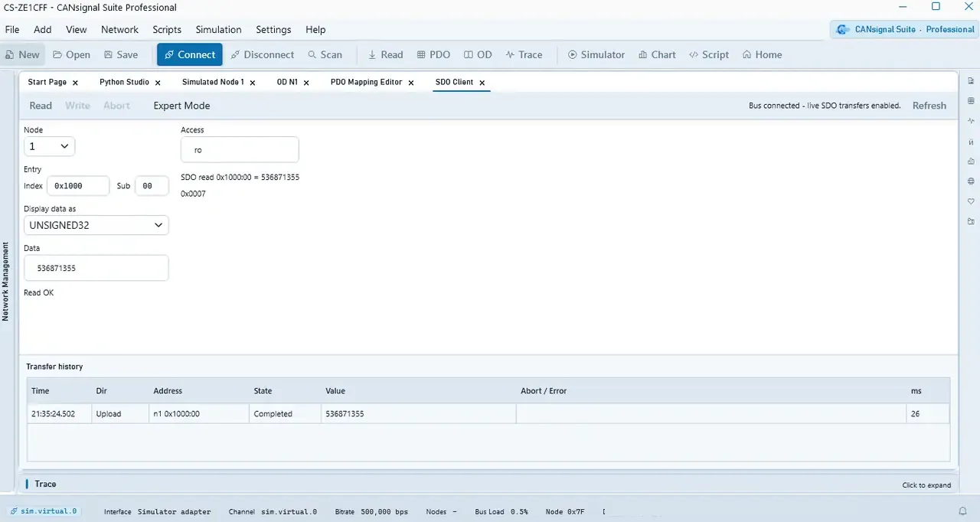Viewport: 980px width, 522px height.
Task: Open the Node dropdown
Action: click(49, 146)
